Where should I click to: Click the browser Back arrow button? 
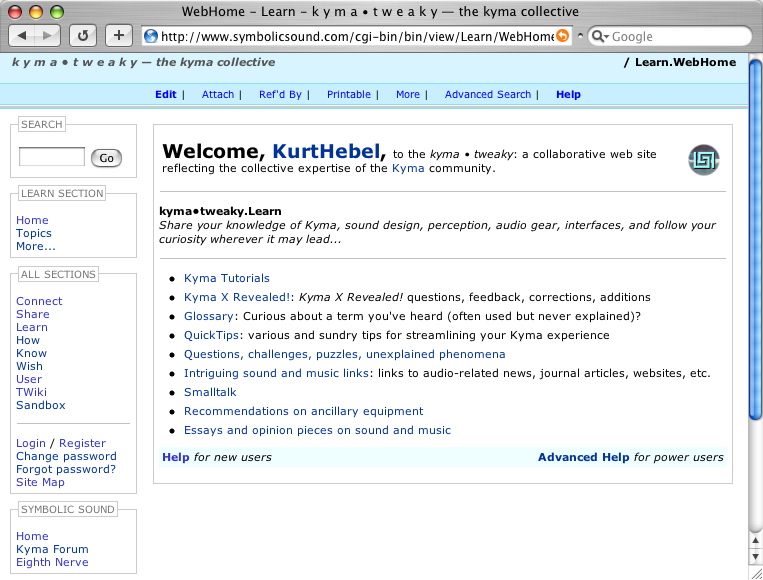(22, 36)
